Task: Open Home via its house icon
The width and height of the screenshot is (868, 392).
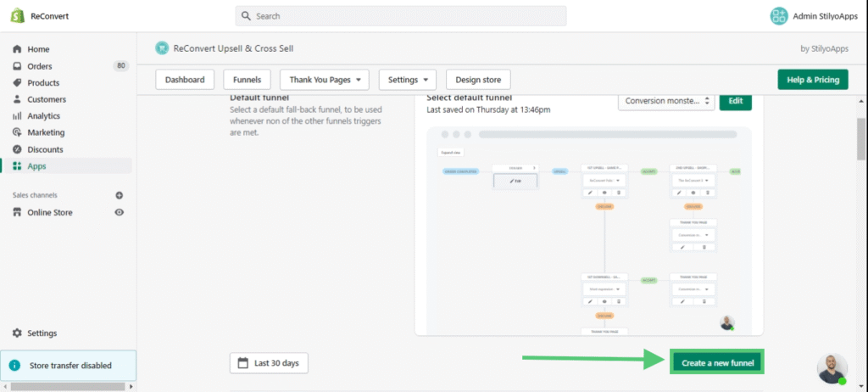Action: 17,49
